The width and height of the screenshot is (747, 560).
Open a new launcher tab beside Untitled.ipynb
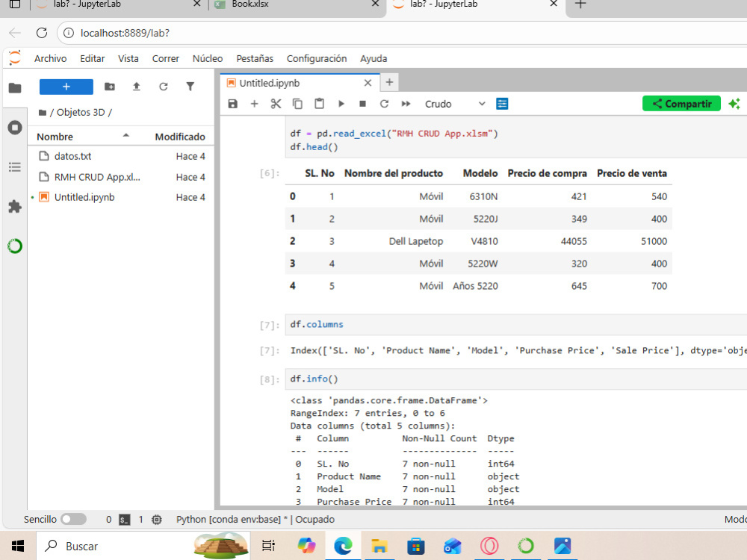[x=389, y=82]
